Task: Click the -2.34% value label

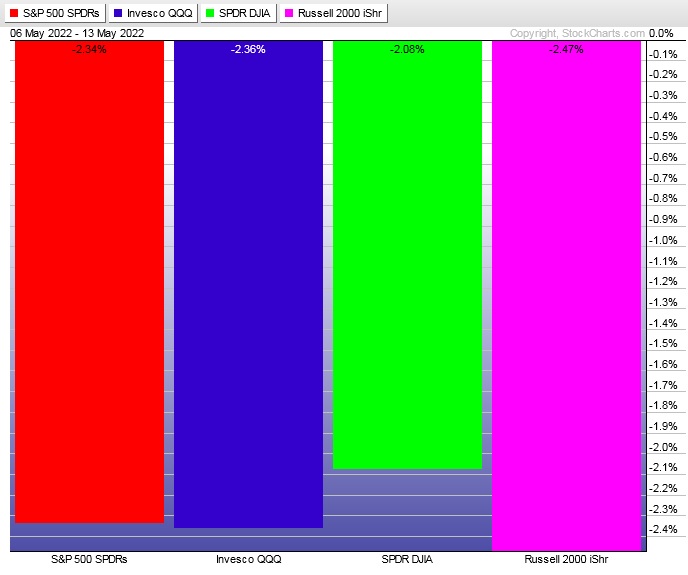Action: [x=90, y=49]
